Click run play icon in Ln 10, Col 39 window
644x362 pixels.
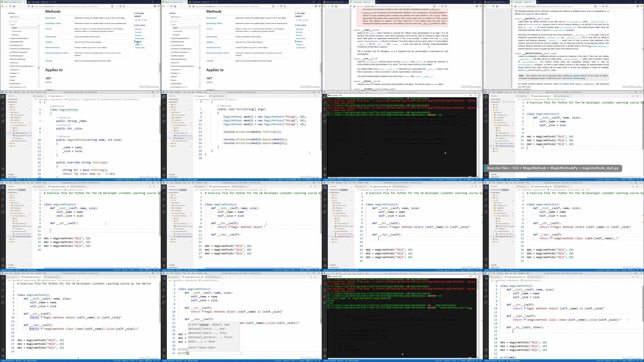[311, 186]
